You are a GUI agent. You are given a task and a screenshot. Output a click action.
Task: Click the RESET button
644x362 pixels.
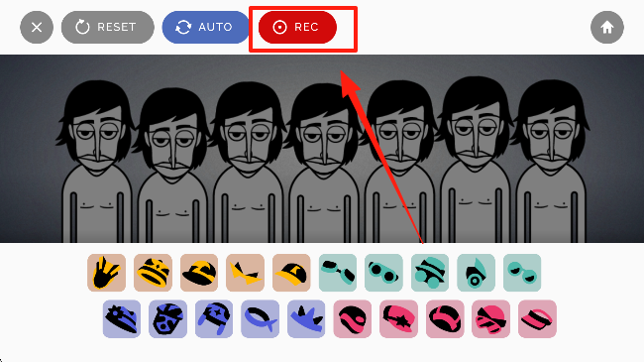click(108, 27)
